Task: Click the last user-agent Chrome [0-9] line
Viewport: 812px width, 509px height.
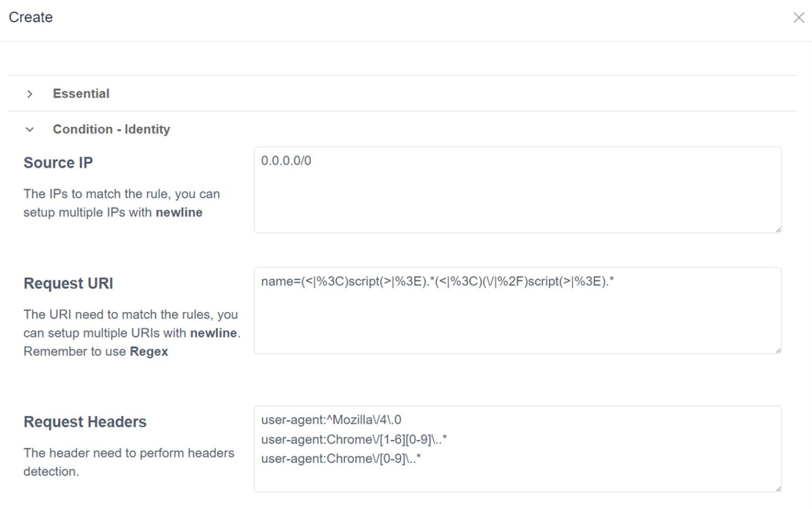Action: [341, 458]
